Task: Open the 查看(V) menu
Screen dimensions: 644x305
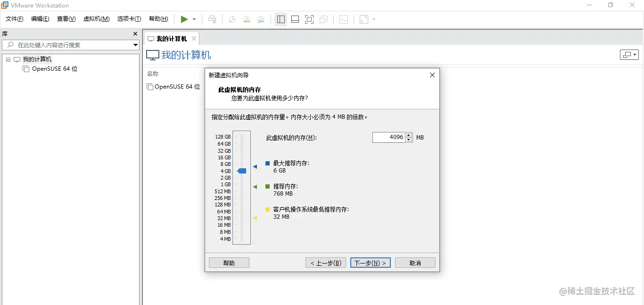Action: (66, 19)
